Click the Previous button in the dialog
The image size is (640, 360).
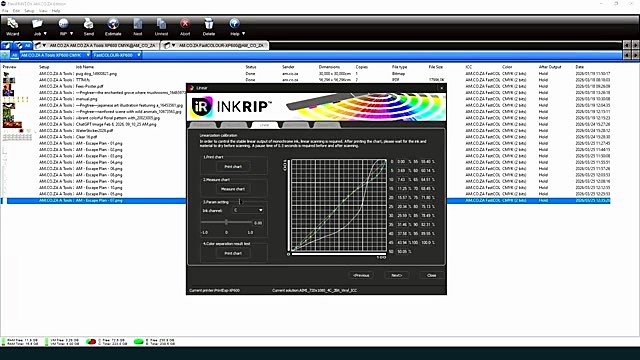click(361, 276)
